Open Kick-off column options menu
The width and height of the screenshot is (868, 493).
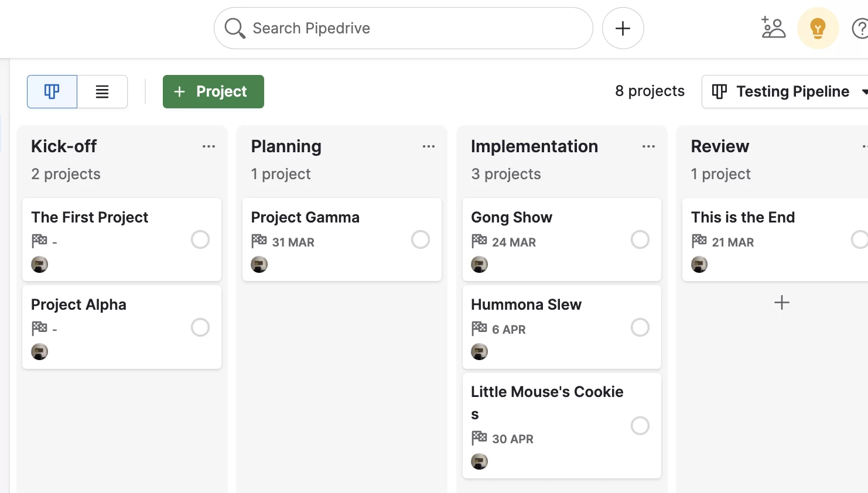point(209,146)
